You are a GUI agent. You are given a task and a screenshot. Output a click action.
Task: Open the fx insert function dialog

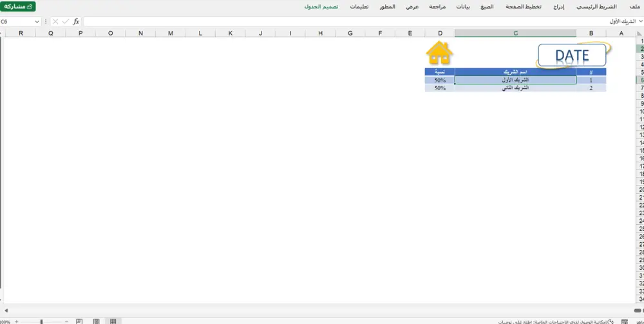[76, 21]
